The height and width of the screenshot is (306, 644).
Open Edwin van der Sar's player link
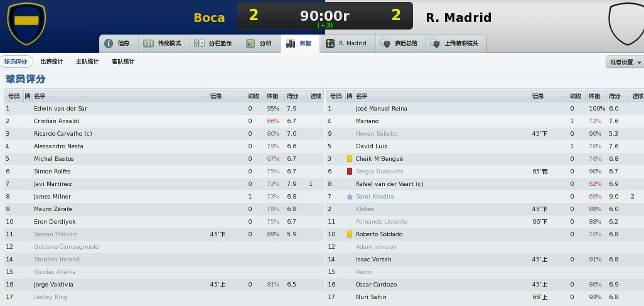(x=60, y=109)
